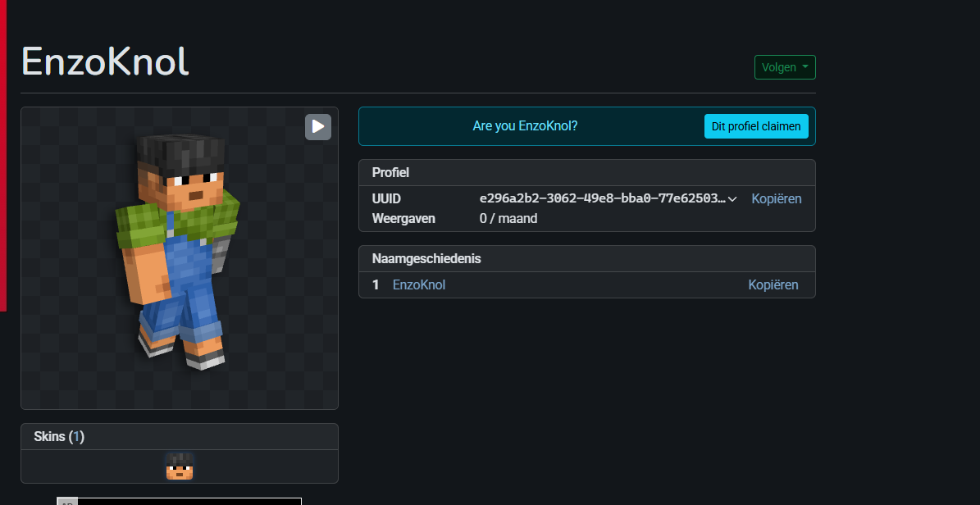Copy the name EnzoKnol from Naamgeschiedenis

coord(773,284)
